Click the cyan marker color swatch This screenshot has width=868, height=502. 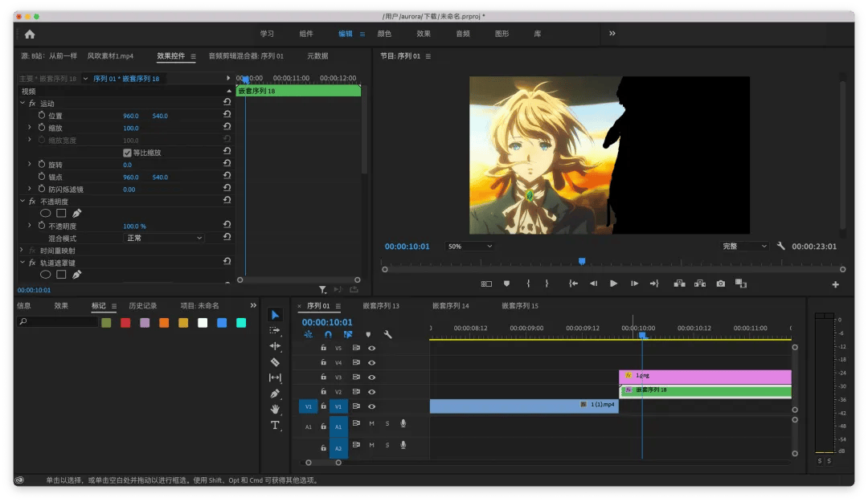point(241,323)
